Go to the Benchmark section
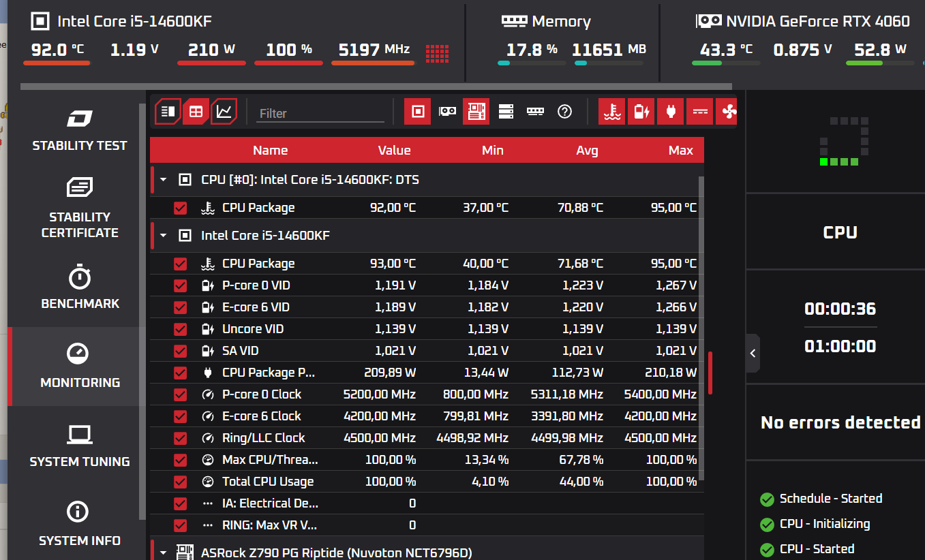Viewport: 925px width, 560px height. pos(79,287)
